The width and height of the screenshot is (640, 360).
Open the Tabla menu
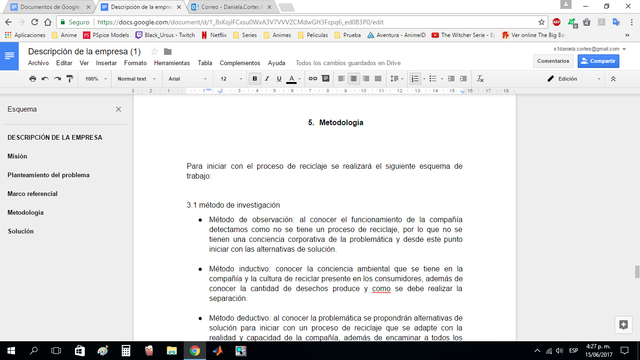(205, 63)
